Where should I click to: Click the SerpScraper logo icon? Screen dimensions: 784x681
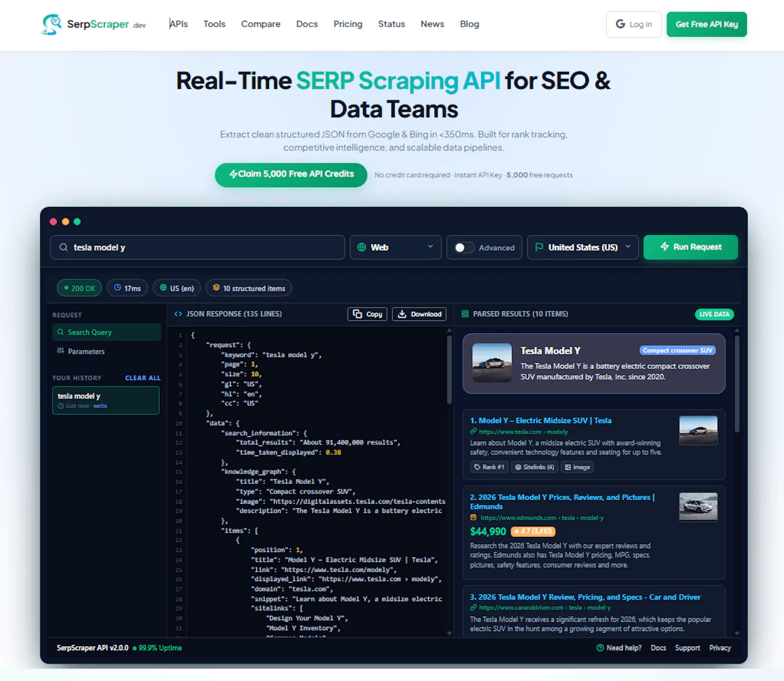pos(51,24)
